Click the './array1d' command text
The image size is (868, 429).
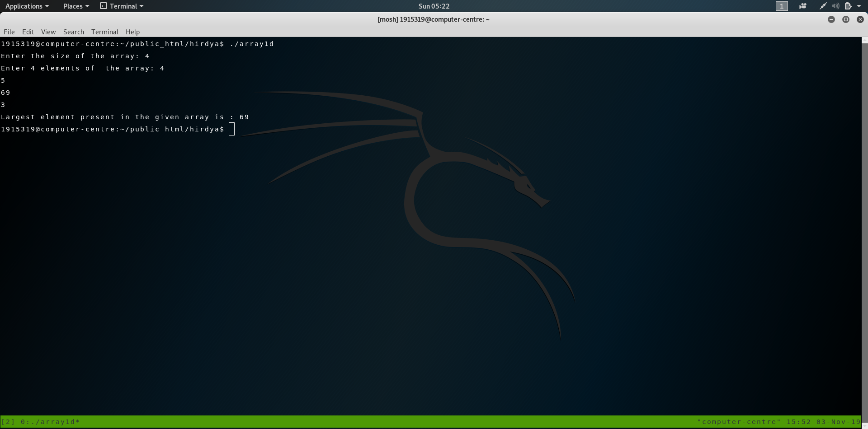252,44
